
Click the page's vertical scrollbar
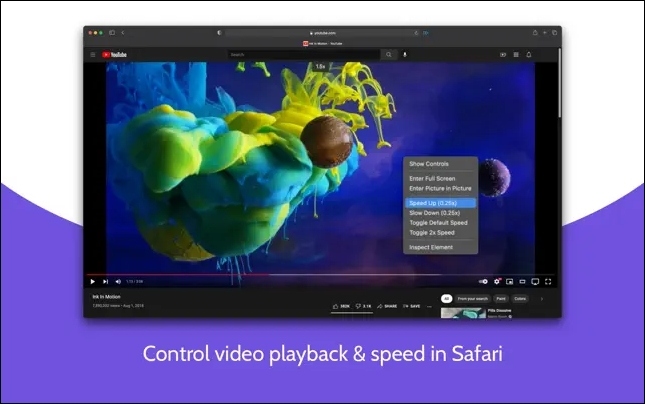[559, 82]
